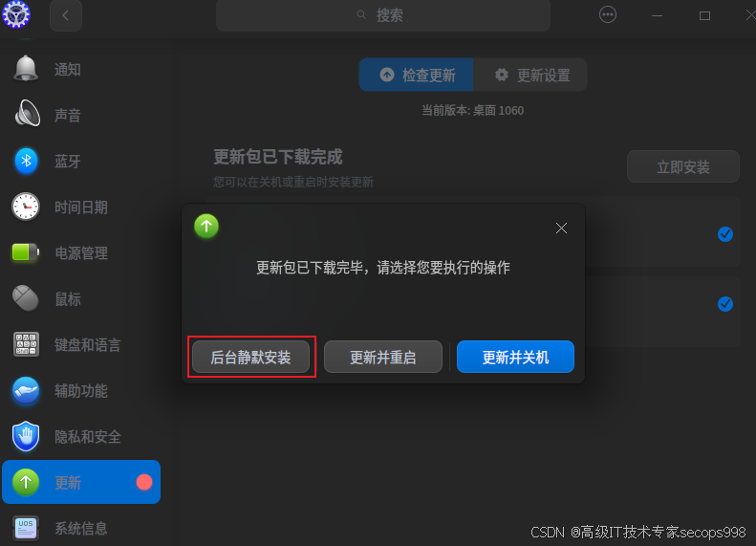The width and height of the screenshot is (756, 546).
Task: Choose 后台静默安装 in the dialog
Action: 250,357
